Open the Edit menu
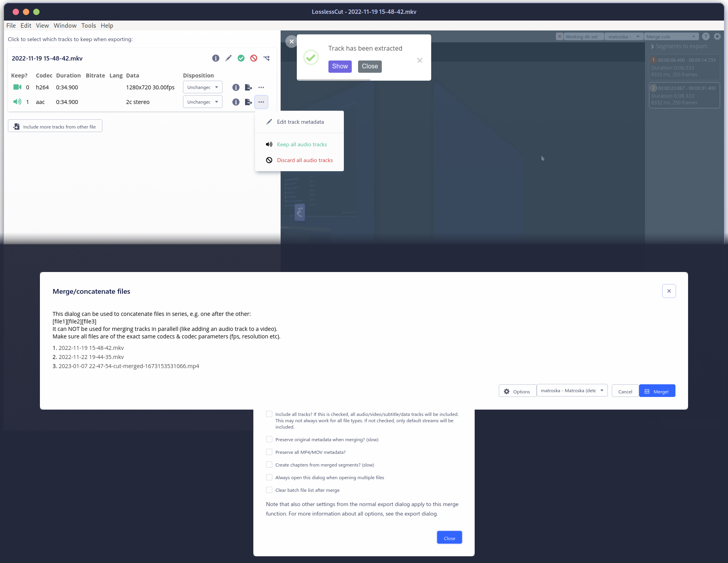Viewport: 728px width, 563px height. click(26, 25)
